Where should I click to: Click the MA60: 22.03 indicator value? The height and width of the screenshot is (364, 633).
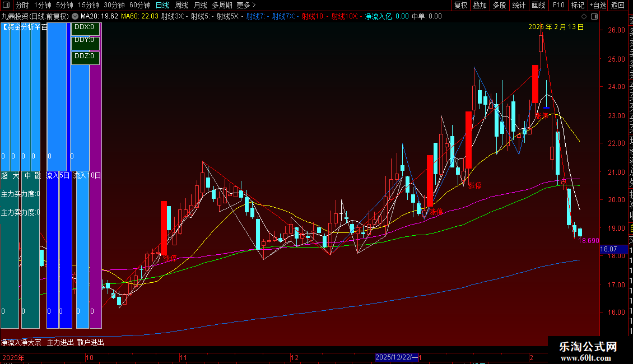click(x=139, y=17)
